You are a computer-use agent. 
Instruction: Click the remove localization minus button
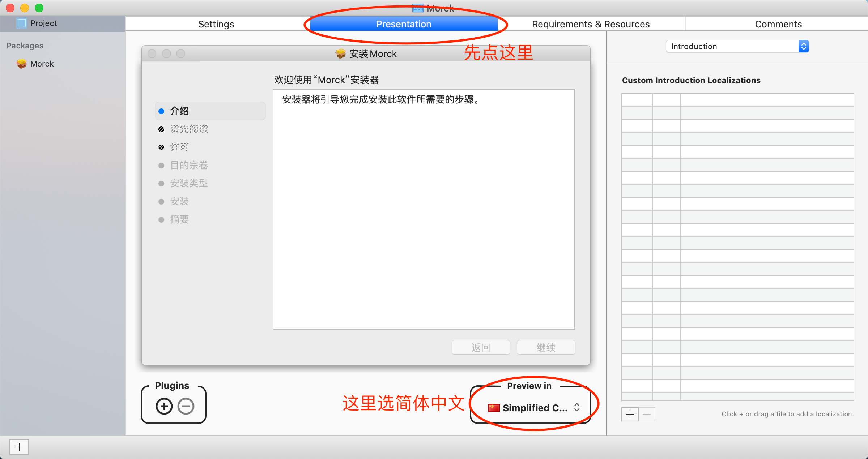(647, 414)
